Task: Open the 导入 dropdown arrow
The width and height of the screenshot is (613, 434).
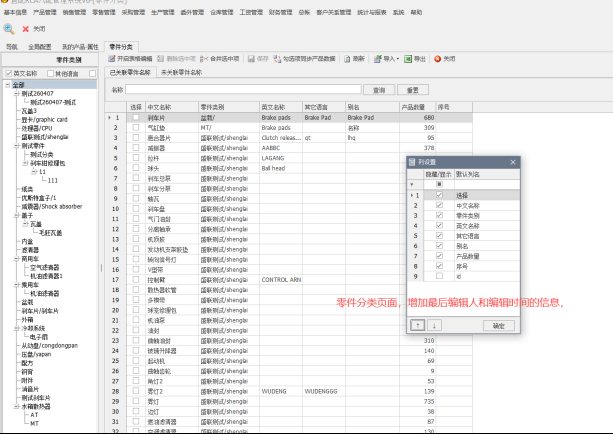Action: [x=398, y=59]
